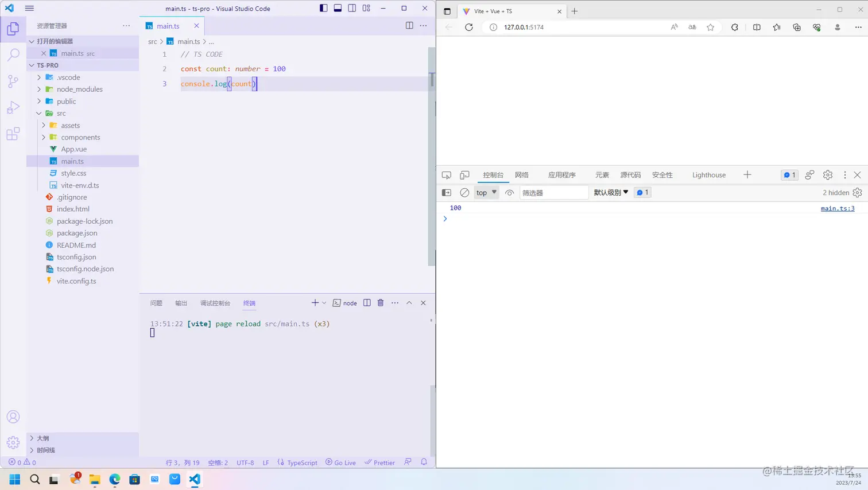Open the top JavaScript context dropdown
Image resolution: width=868 pixels, height=490 pixels.
click(x=486, y=193)
